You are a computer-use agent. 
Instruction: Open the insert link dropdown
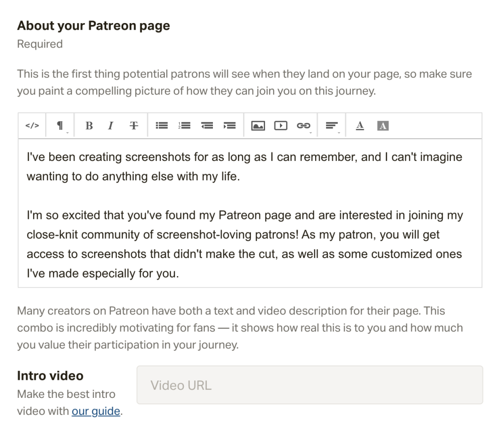(x=303, y=126)
